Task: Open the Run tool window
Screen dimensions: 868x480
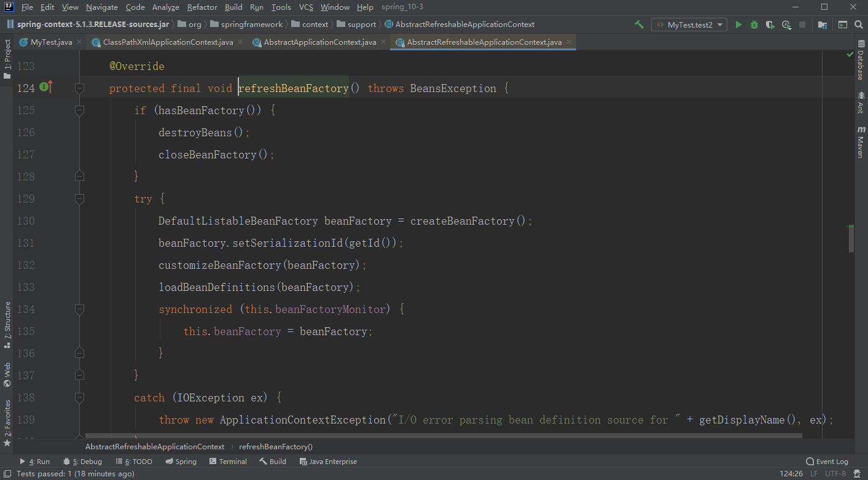Action: pyautogui.click(x=34, y=462)
